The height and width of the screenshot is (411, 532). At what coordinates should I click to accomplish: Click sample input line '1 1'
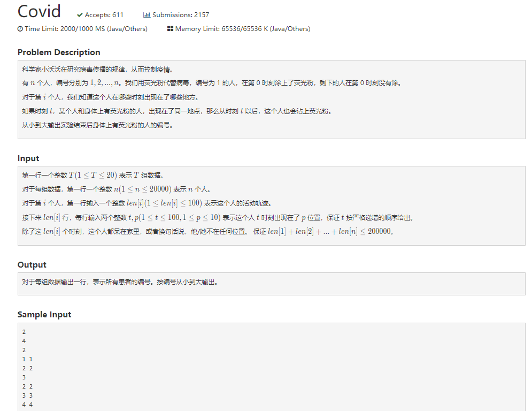pos(27,359)
